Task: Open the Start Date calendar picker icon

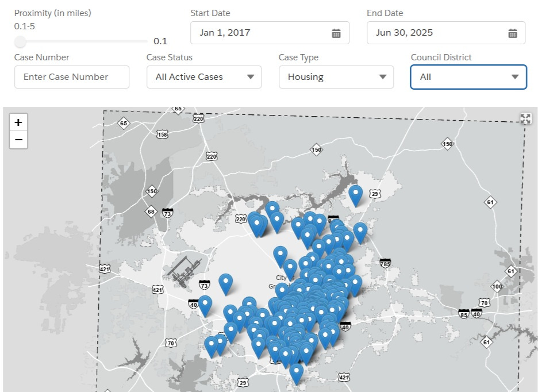Action: [x=336, y=33]
